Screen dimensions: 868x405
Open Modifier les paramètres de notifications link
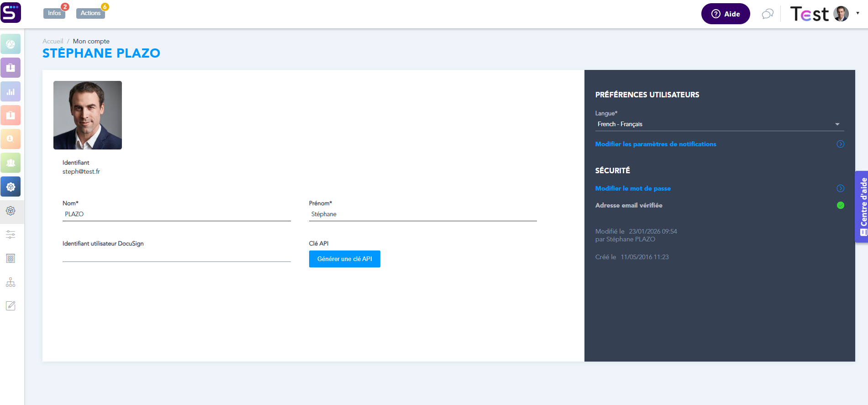(655, 144)
